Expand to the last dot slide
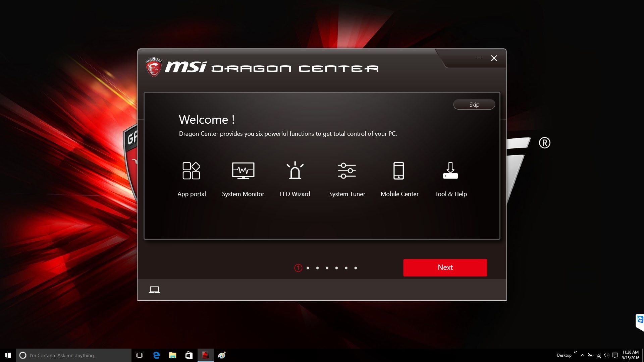Screen dimensions: 644x362 356,268
